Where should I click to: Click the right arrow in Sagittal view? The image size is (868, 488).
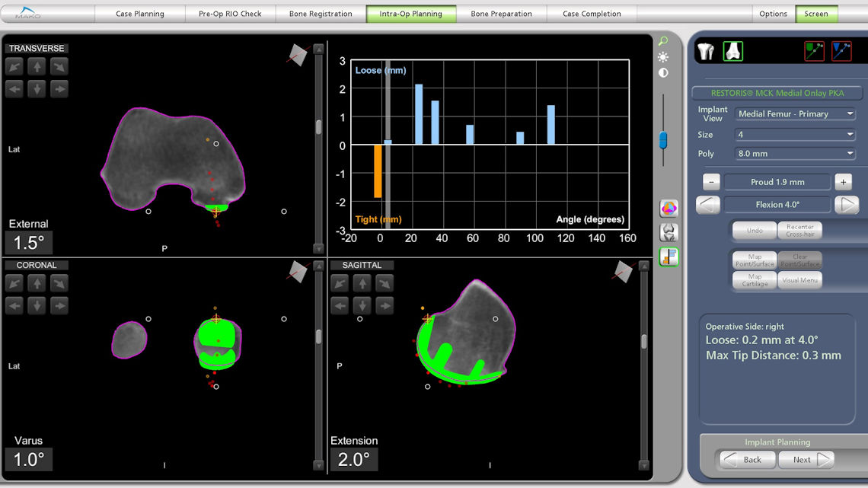[385, 306]
